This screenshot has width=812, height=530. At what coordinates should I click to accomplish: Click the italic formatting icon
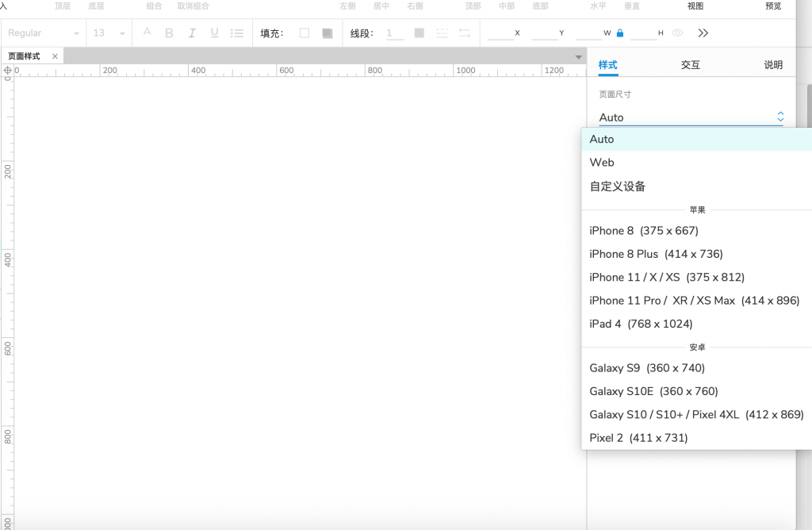click(x=192, y=33)
